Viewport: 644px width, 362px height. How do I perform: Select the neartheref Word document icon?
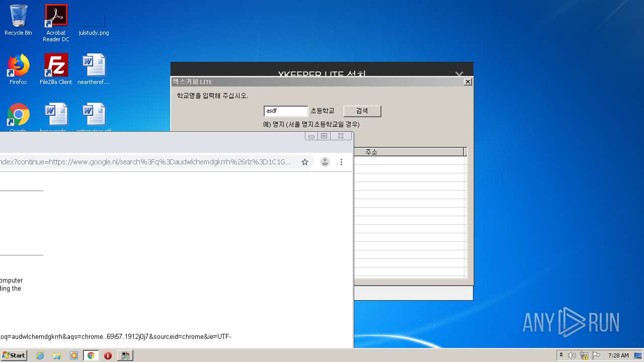94,69
